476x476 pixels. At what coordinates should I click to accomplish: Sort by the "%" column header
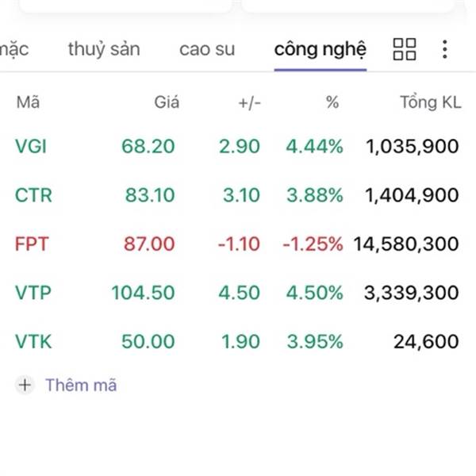coord(332,102)
